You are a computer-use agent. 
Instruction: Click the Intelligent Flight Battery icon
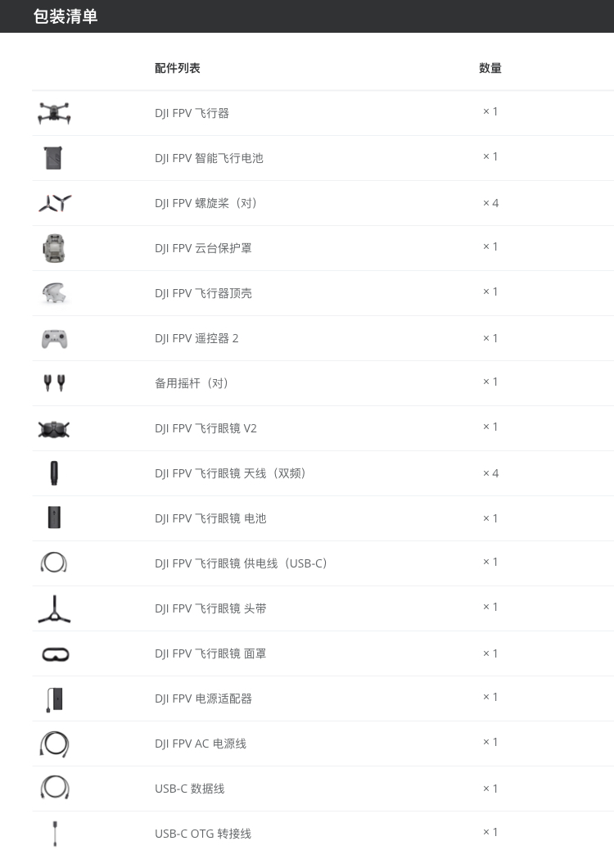click(54, 158)
